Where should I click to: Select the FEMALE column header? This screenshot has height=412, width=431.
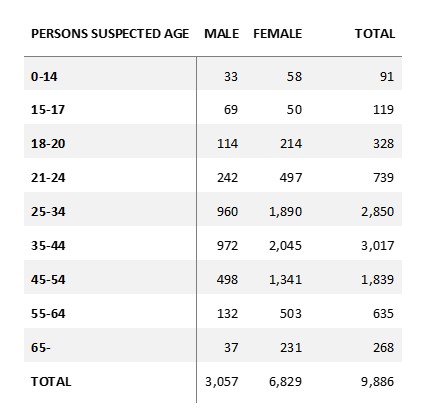click(278, 34)
